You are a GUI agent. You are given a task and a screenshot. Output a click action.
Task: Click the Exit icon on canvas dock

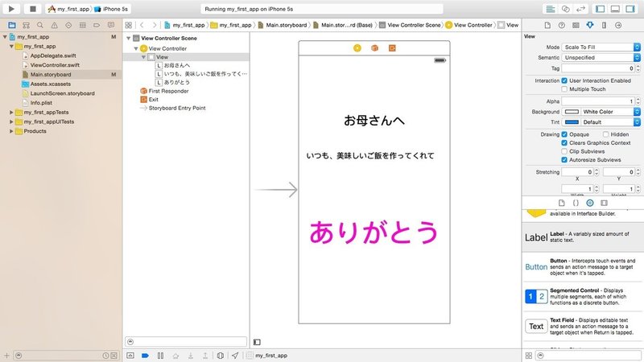(392, 48)
